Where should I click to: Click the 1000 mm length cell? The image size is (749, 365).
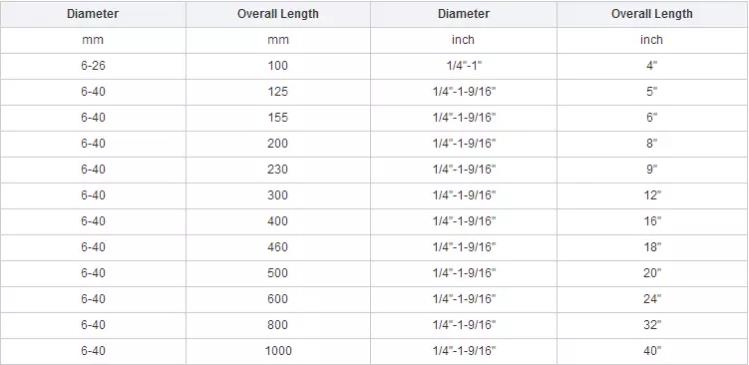pos(278,351)
